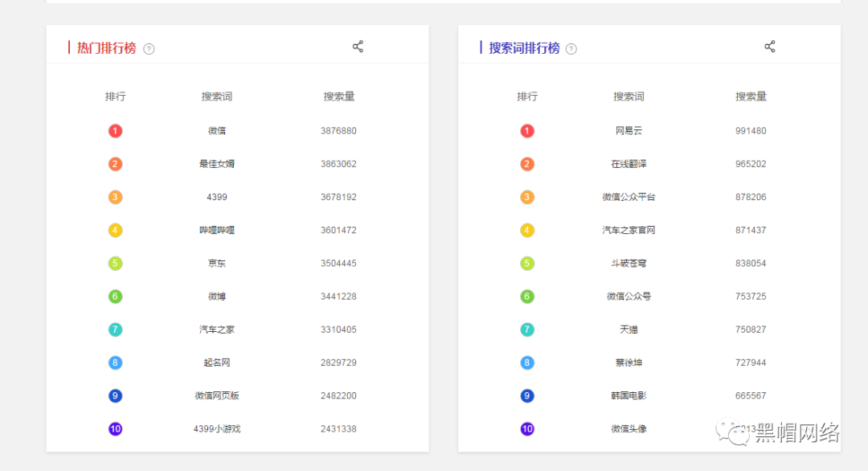
Task: Click search term 微信 in hot ranking
Action: click(x=217, y=131)
